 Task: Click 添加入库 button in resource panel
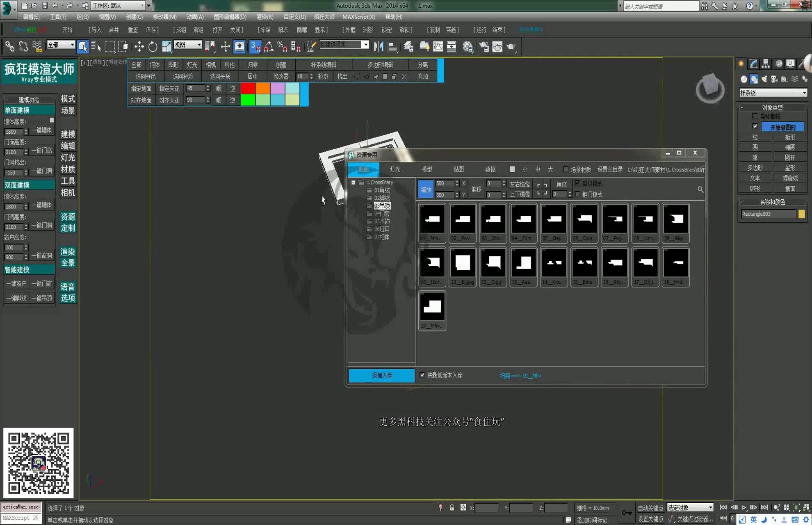pyautogui.click(x=382, y=375)
